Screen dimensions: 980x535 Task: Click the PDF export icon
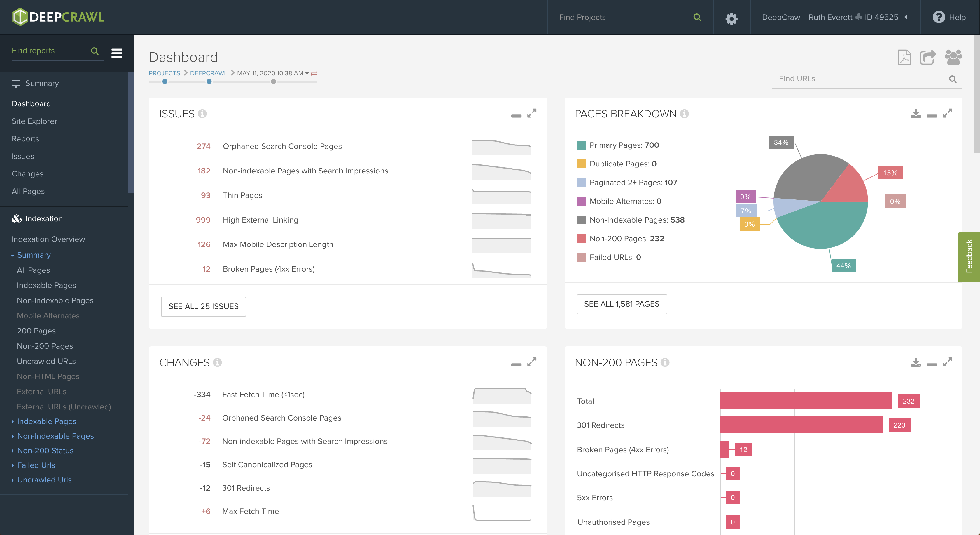pos(904,58)
